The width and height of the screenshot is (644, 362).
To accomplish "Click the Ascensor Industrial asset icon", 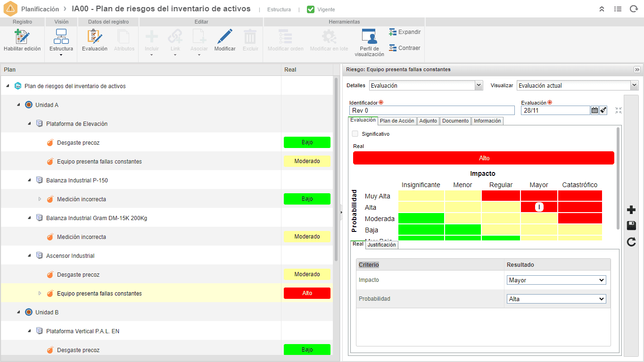I will (40, 255).
